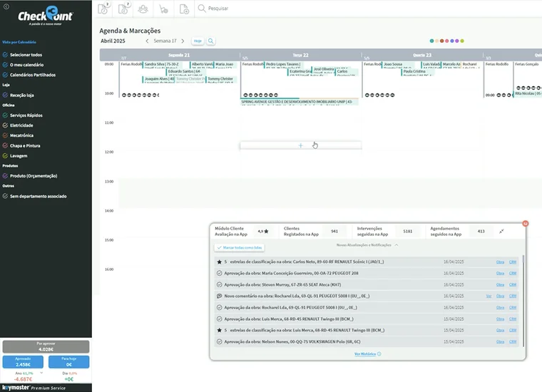
Task: Click the wheelbarrow icon in top toolbar
Action: [163, 9]
